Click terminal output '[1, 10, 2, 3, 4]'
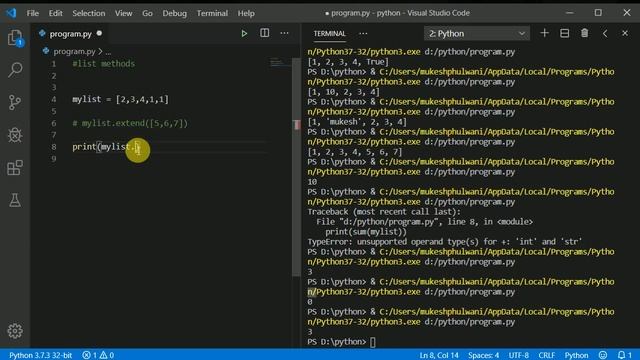Image resolution: width=640 pixels, height=360 pixels. click(343, 92)
